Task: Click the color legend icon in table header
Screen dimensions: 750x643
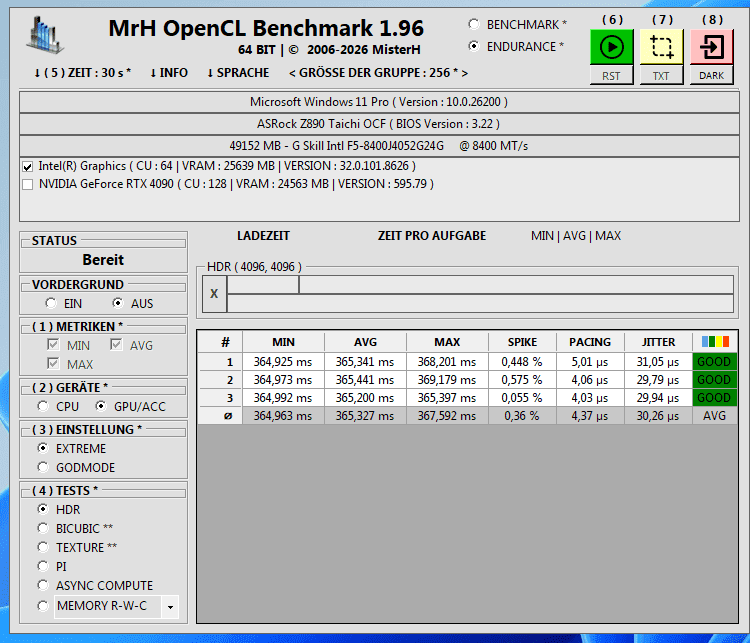Action: (x=715, y=342)
